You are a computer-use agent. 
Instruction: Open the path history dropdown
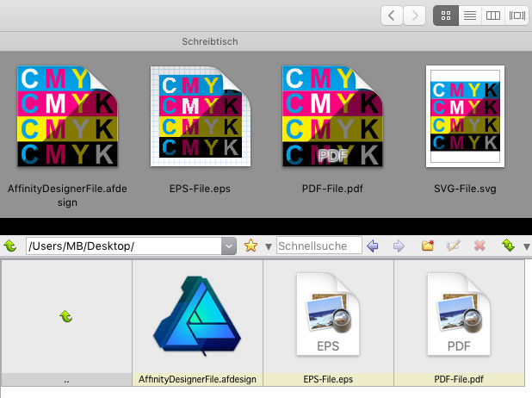229,246
